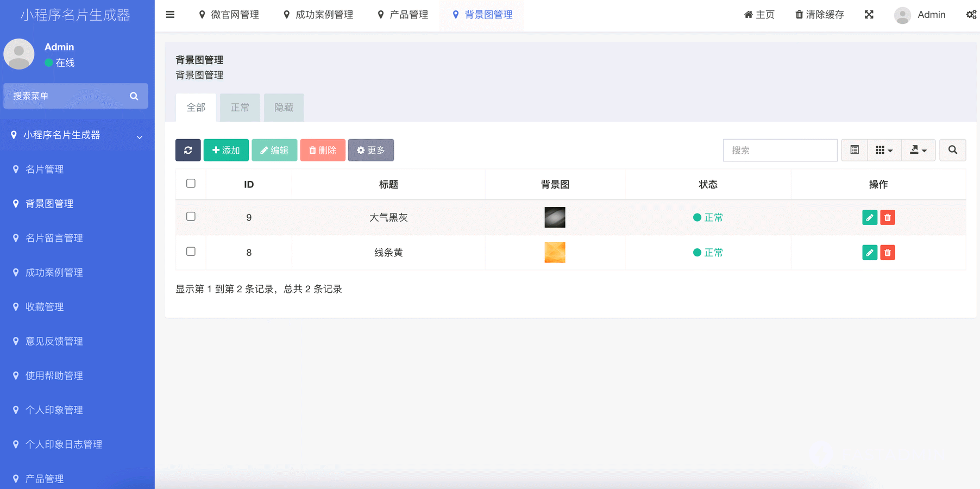Select the checkbox for record ID 8

click(x=191, y=252)
